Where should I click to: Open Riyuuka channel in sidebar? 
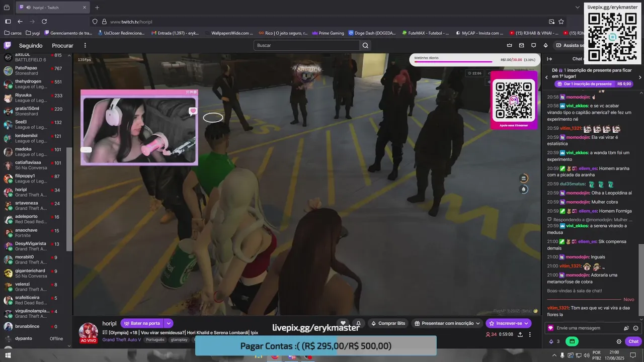pos(33,98)
